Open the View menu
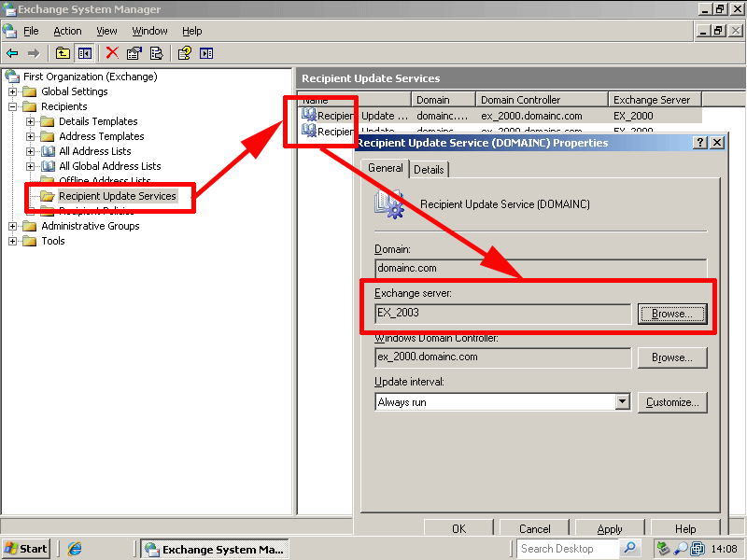The image size is (747, 560). point(106,31)
